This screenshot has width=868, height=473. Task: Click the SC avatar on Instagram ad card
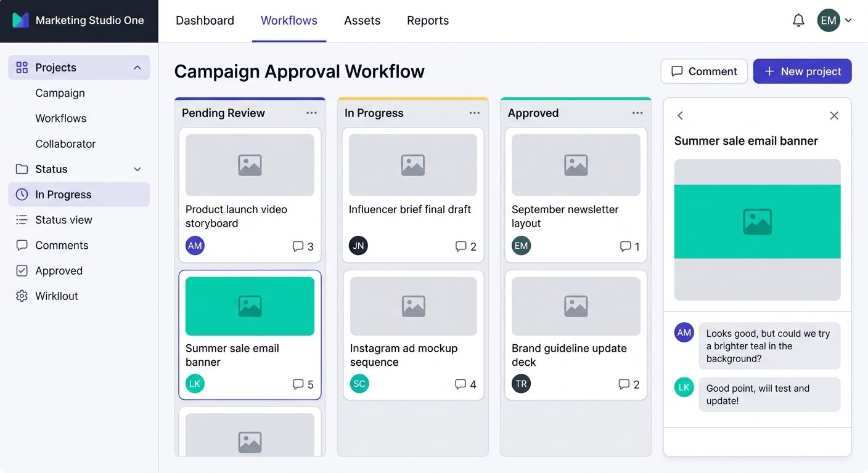tap(359, 384)
